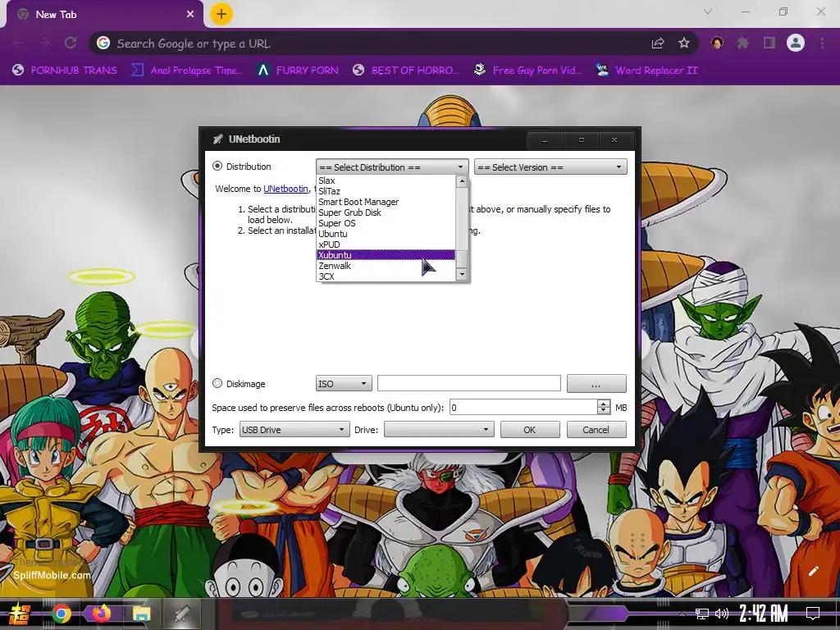Open the USB Drive type dropdown
The width and height of the screenshot is (840, 630).
tap(294, 430)
